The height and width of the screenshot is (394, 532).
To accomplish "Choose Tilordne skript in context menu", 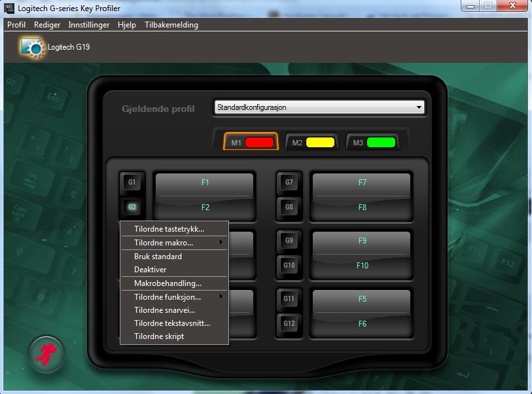I will click(175, 336).
